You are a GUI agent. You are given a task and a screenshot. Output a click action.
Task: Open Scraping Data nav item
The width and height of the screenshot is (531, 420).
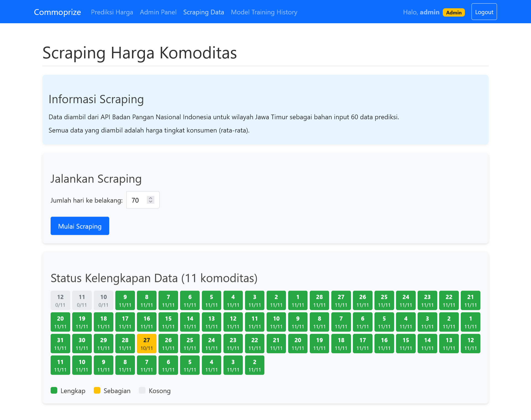point(204,12)
